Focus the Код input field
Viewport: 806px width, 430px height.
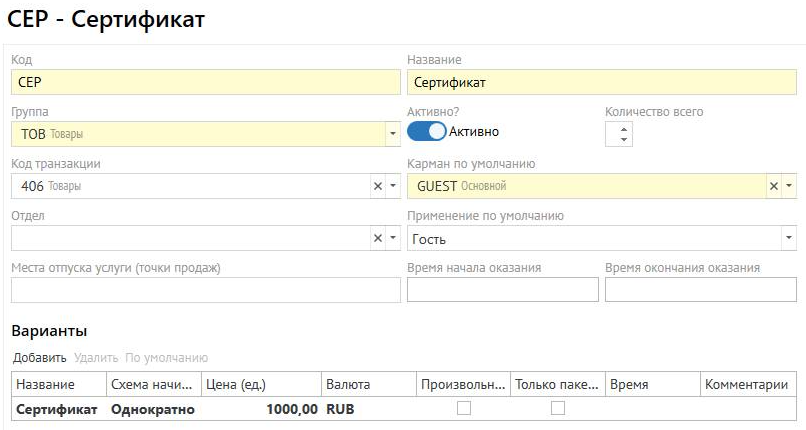tap(205, 82)
